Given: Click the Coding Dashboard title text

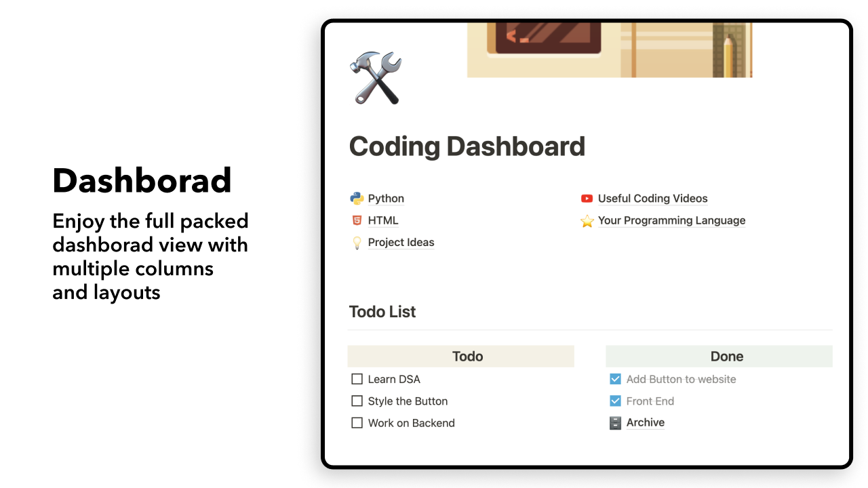Looking at the screenshot, I should point(467,146).
